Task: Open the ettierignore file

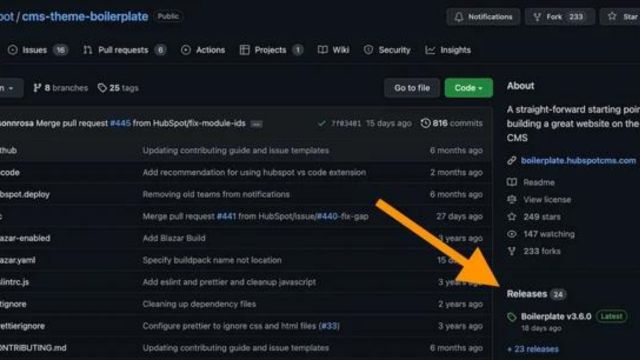Action: point(22,326)
